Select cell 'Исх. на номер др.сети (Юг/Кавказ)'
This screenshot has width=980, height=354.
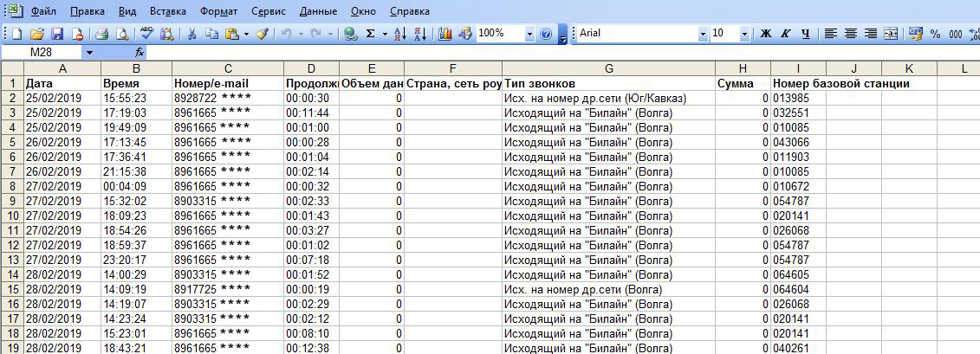pyautogui.click(x=609, y=98)
